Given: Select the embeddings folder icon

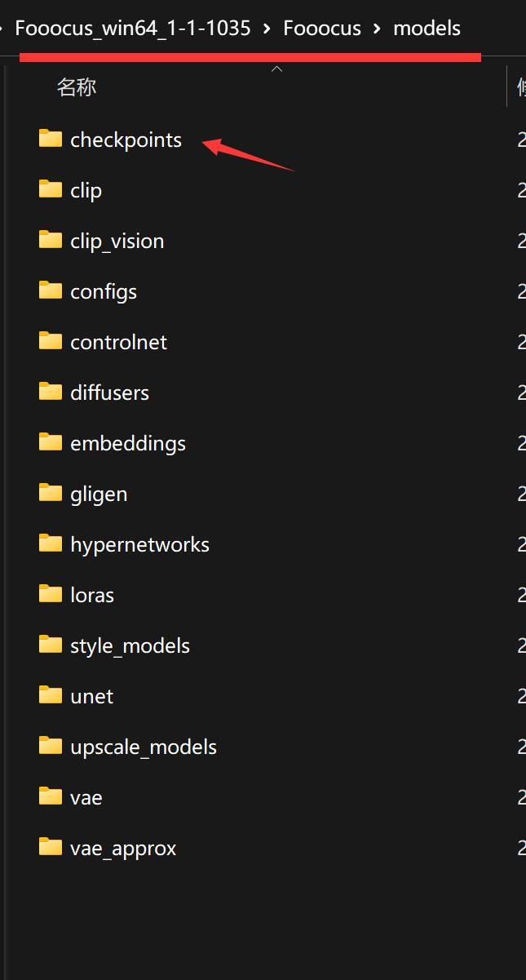Looking at the screenshot, I should tap(51, 442).
